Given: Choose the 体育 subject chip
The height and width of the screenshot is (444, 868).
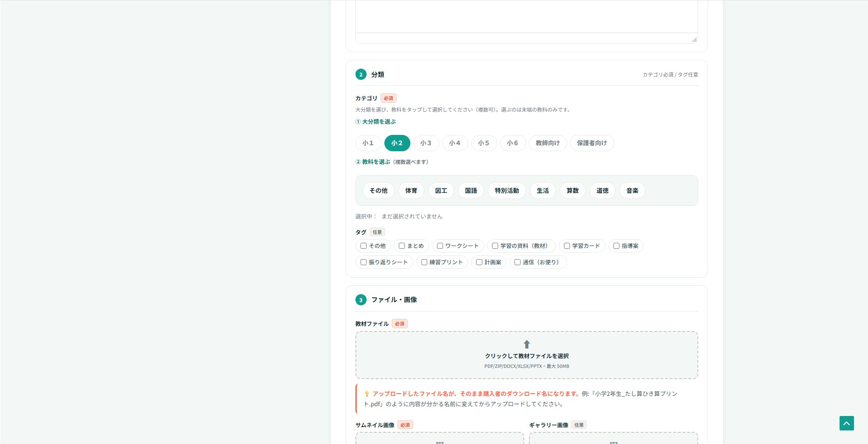Looking at the screenshot, I should (x=411, y=190).
